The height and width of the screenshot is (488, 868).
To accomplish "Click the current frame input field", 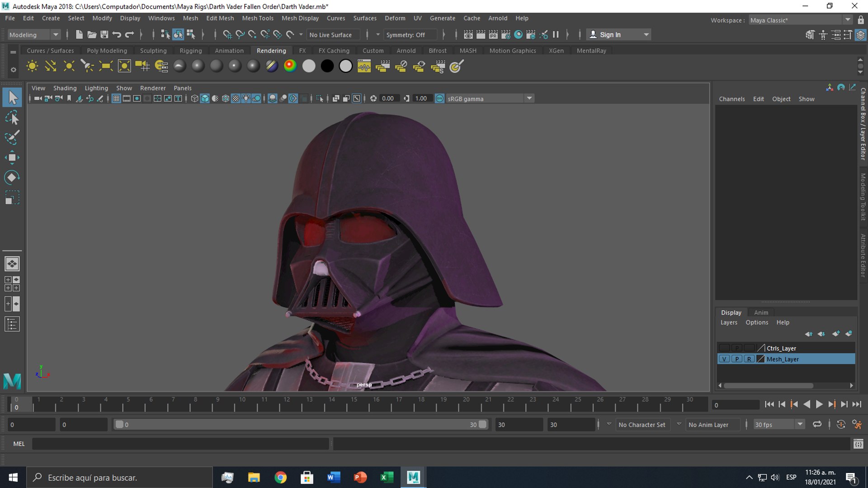I will coord(736,405).
